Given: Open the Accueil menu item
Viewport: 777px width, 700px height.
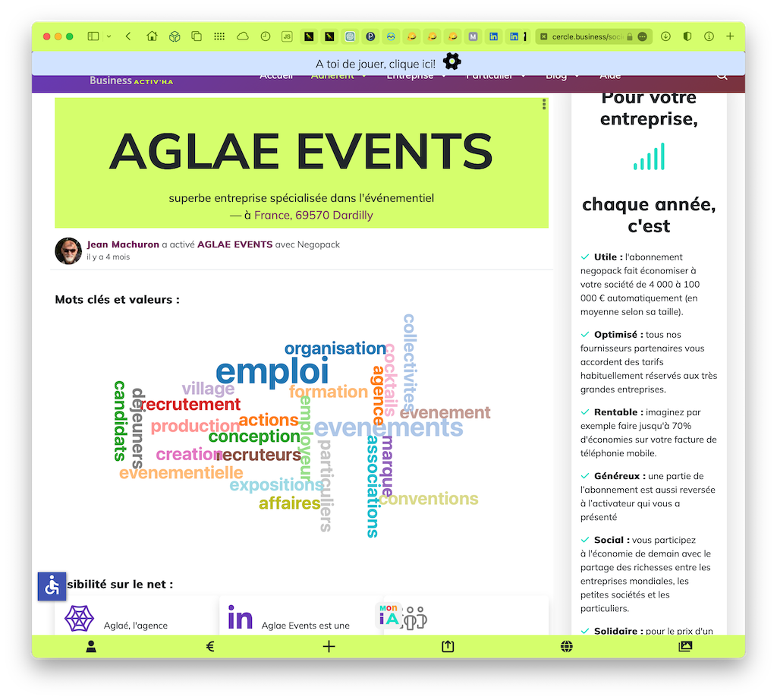Looking at the screenshot, I should coord(276,77).
